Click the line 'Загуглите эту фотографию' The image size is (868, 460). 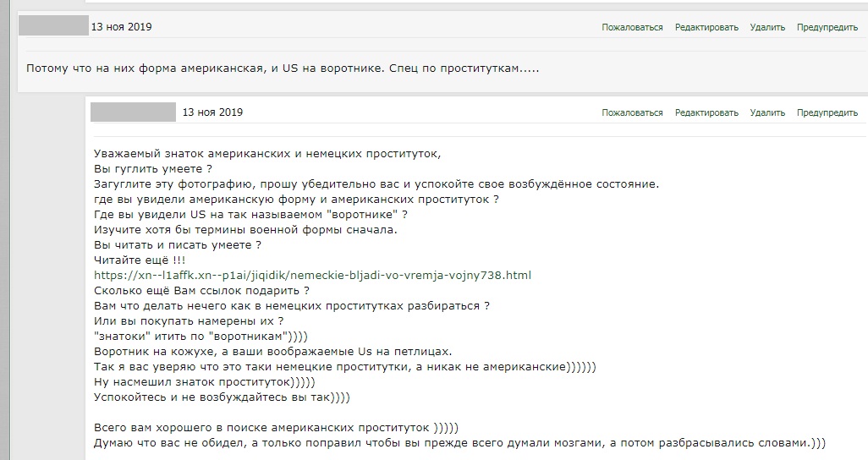[376, 183]
